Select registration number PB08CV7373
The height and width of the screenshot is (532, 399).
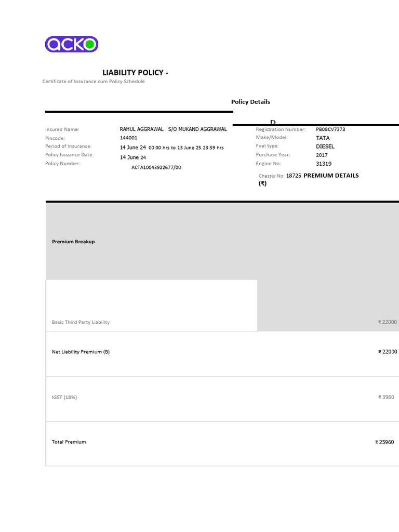coord(330,129)
